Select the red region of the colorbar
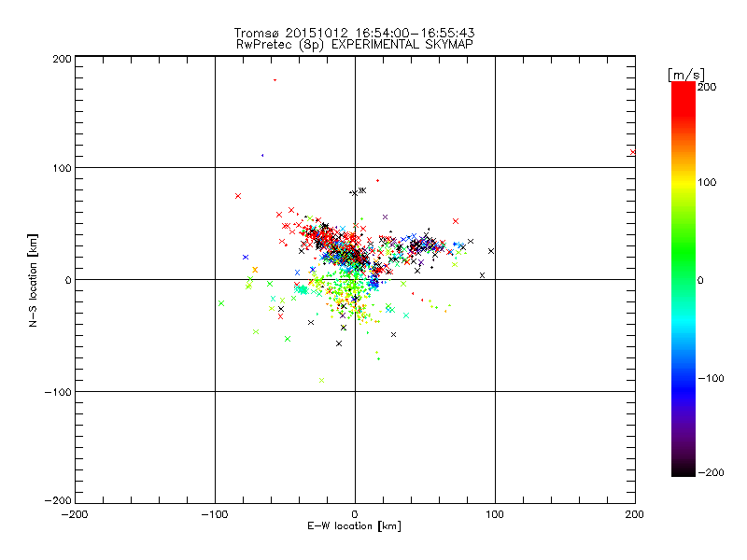The image size is (747, 560). [x=683, y=103]
